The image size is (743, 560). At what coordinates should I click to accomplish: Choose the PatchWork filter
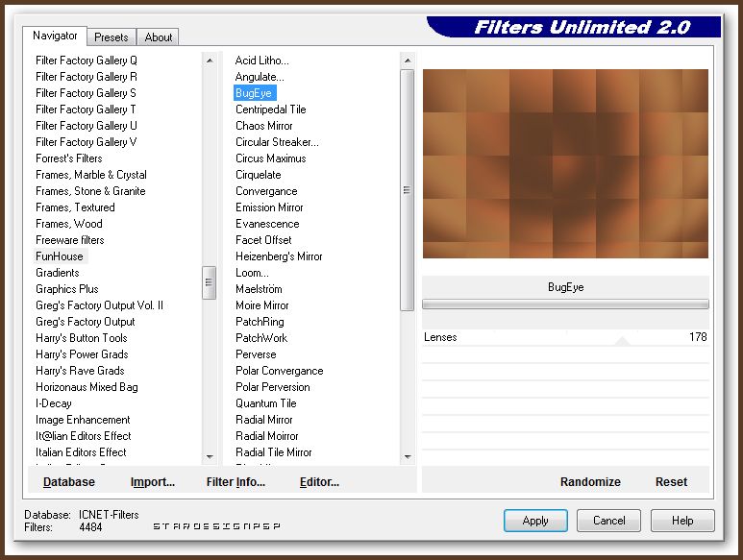coord(261,338)
